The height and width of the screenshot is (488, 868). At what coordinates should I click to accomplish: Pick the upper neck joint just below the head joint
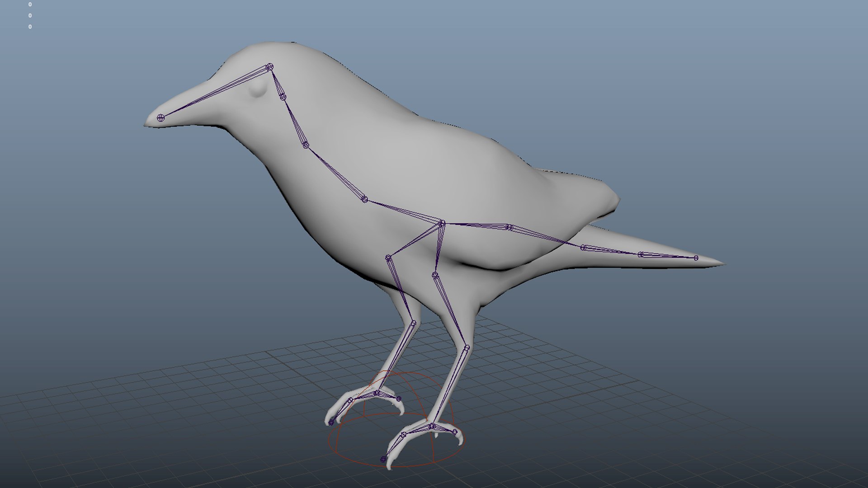click(283, 96)
